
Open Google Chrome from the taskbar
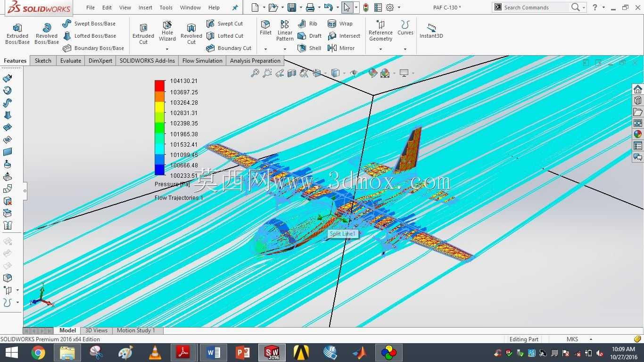pos(38,353)
